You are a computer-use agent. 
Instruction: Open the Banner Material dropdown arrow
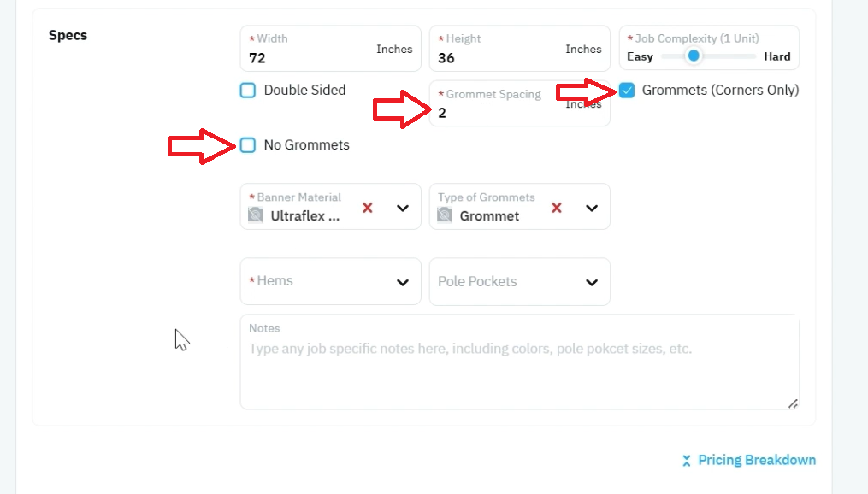[403, 209]
